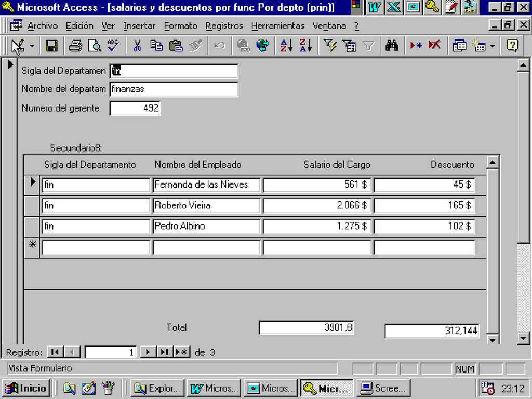
Task: Click the record number box
Action: [x=111, y=352]
